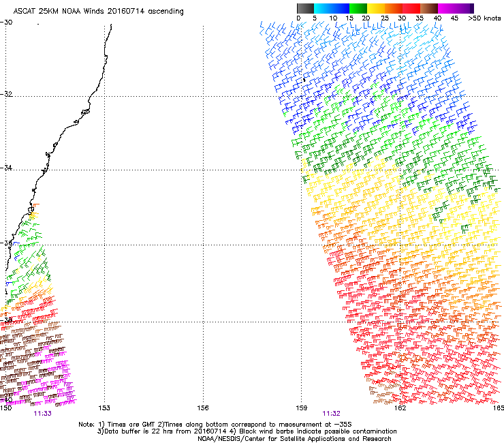This screenshot has height=443, width=504.
Task: Click the legend value '25'
Action: point(385,18)
